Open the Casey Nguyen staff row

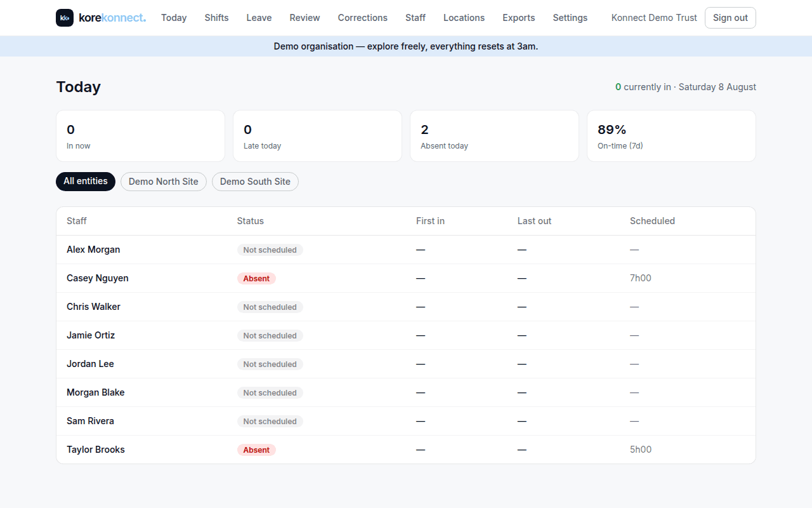(x=406, y=278)
